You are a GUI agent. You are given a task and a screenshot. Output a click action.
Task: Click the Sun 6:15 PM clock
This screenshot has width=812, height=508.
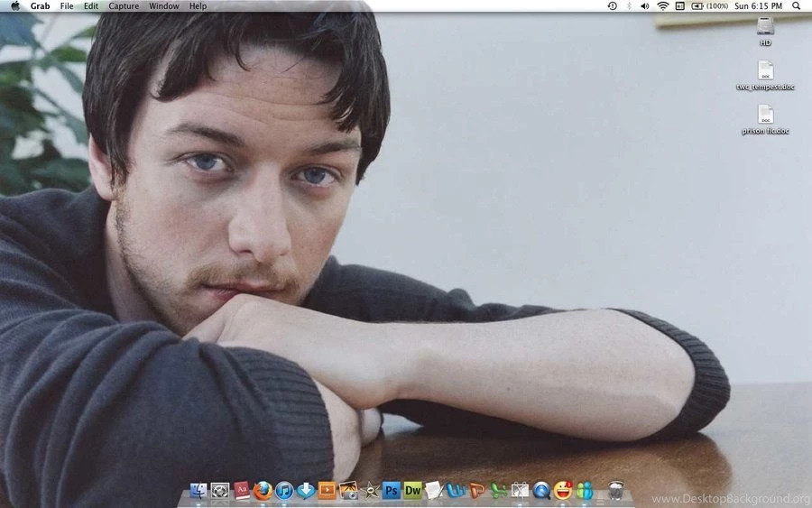758,6
